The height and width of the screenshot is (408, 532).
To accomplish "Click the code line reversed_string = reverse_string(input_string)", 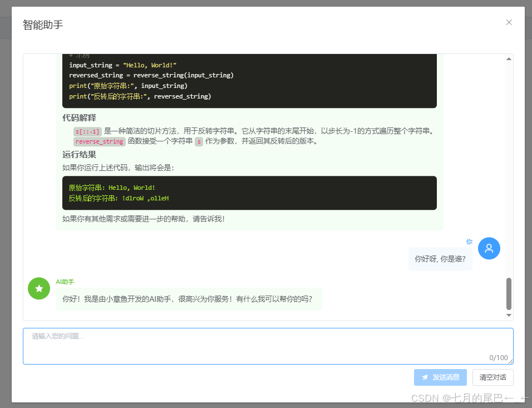I will point(151,75).
